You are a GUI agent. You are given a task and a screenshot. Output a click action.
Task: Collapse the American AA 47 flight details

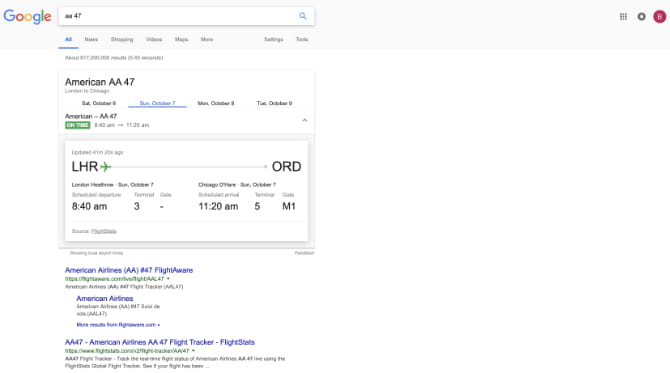[x=305, y=120]
